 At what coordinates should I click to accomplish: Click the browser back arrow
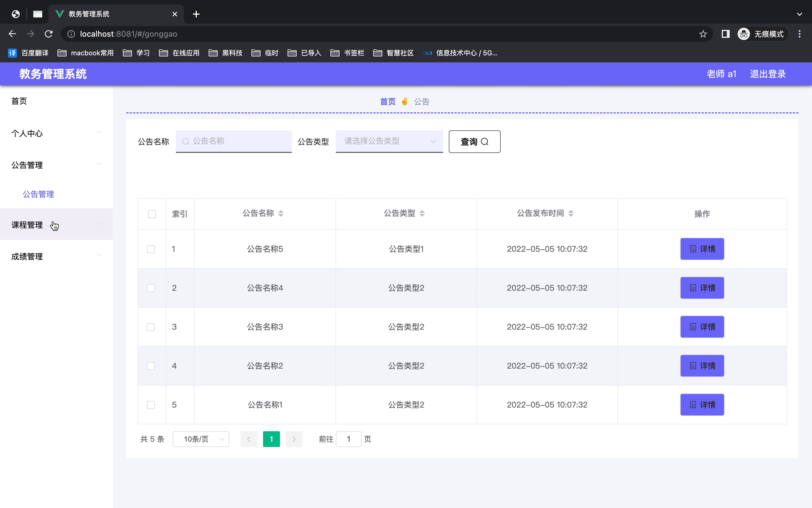(12, 34)
